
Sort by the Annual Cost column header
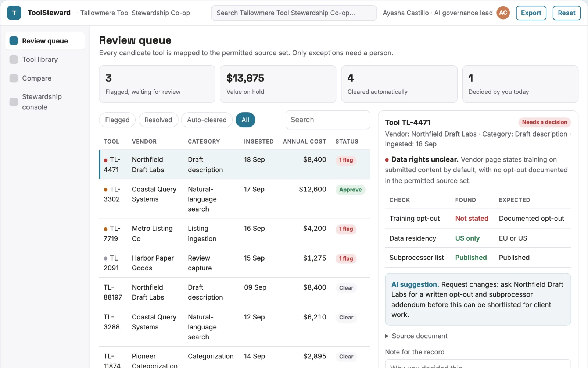[304, 141]
